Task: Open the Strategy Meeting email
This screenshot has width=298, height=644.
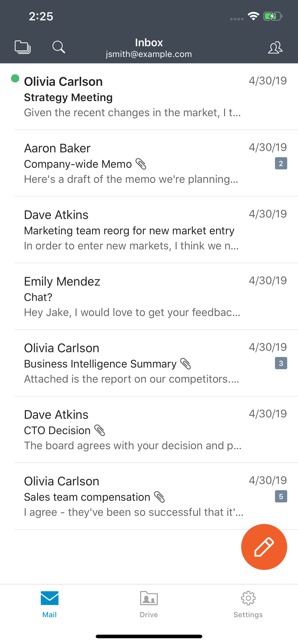Action: [133, 97]
